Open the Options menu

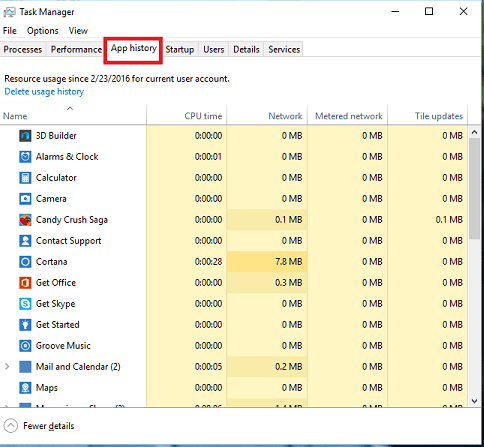pyautogui.click(x=43, y=31)
